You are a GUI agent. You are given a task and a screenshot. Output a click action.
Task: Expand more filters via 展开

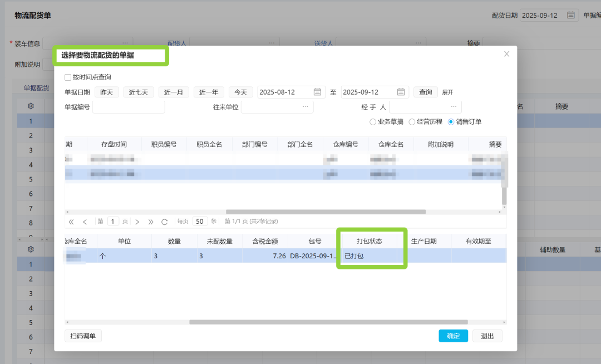point(447,92)
